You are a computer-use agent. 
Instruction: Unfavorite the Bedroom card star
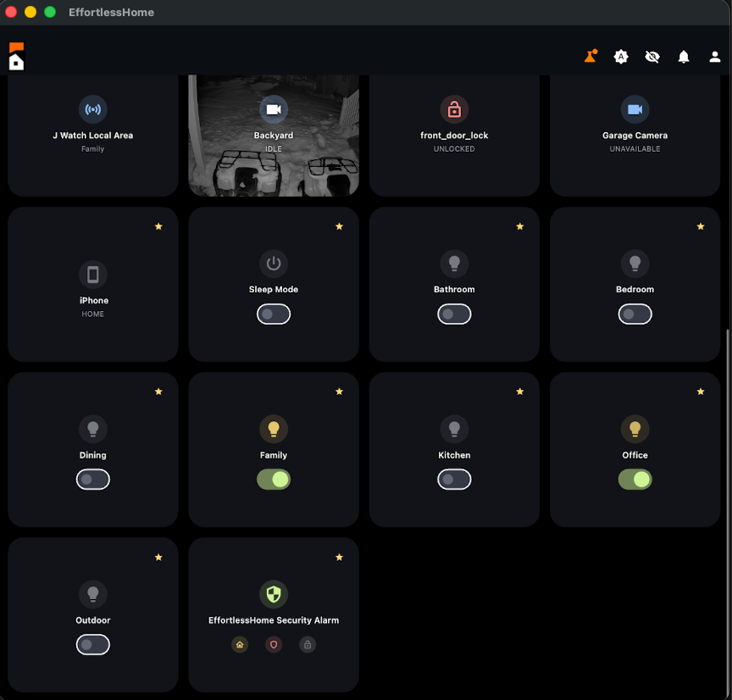click(x=701, y=226)
